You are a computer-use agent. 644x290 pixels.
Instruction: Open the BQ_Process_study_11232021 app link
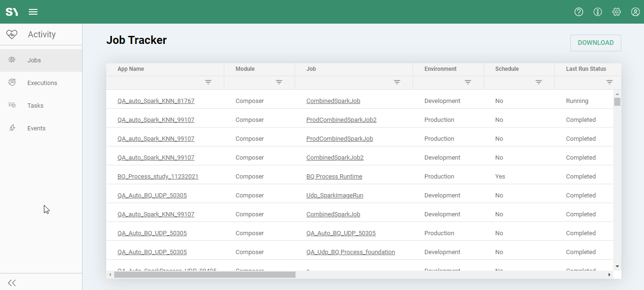coord(158,177)
